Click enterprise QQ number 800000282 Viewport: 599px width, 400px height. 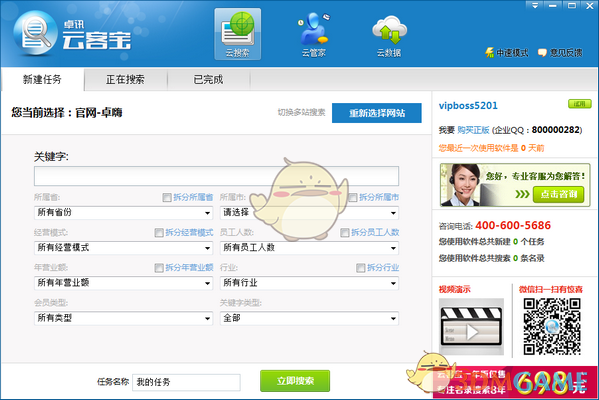click(555, 130)
